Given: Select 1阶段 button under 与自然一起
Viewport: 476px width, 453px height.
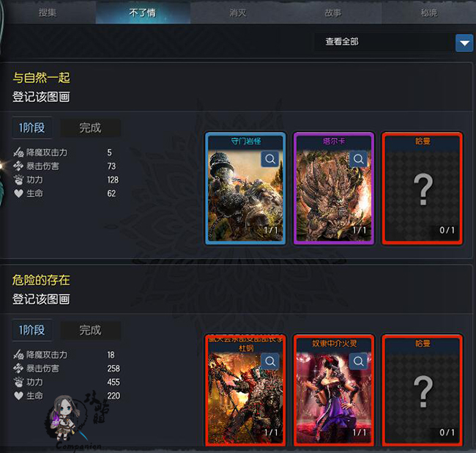Looking at the screenshot, I should 32,128.
